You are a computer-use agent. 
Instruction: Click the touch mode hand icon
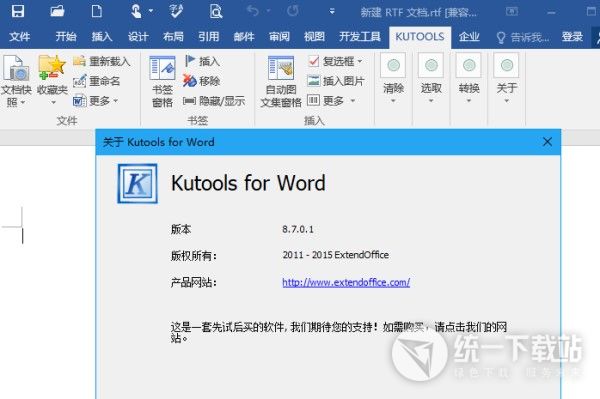coord(136,11)
